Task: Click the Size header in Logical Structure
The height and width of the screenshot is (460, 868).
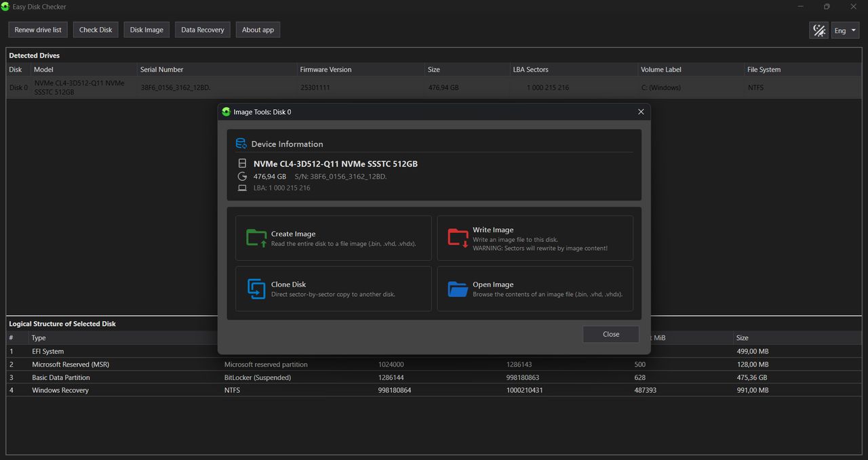Action: [x=743, y=338]
